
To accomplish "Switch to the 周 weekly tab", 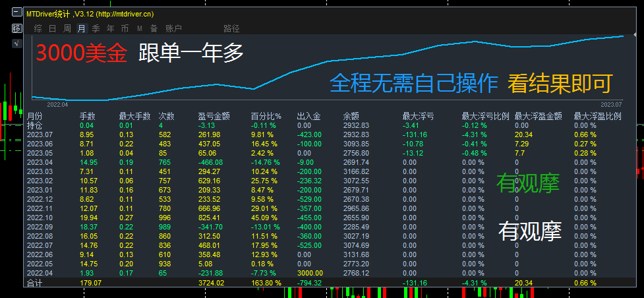I will (x=67, y=28).
